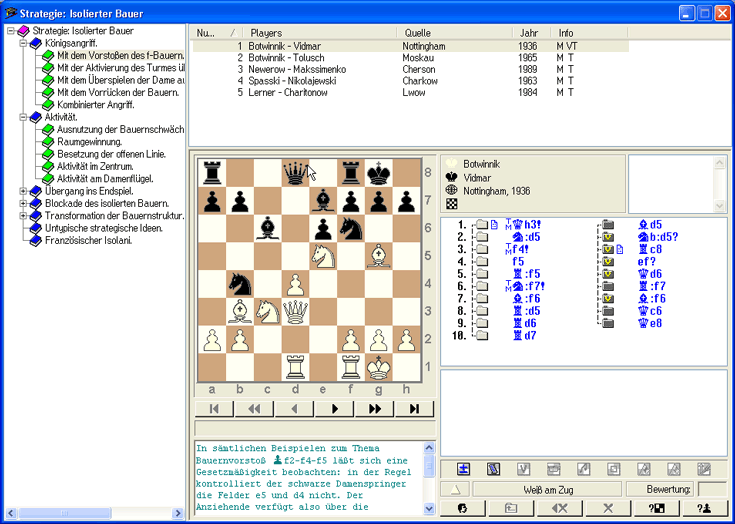Click the dark folder icon beside Qe8
This screenshot has width=735, height=524.
pyautogui.click(x=608, y=323)
